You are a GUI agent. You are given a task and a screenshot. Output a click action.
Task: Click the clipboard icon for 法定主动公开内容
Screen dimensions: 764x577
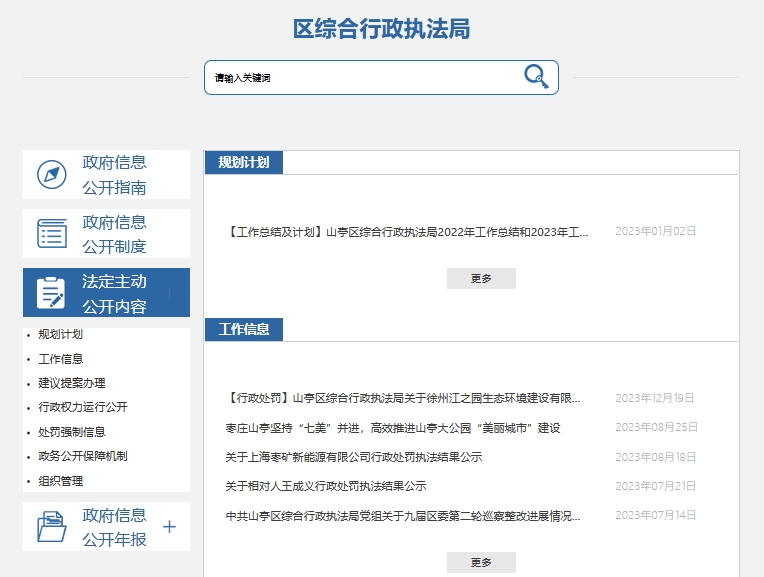pyautogui.click(x=51, y=292)
